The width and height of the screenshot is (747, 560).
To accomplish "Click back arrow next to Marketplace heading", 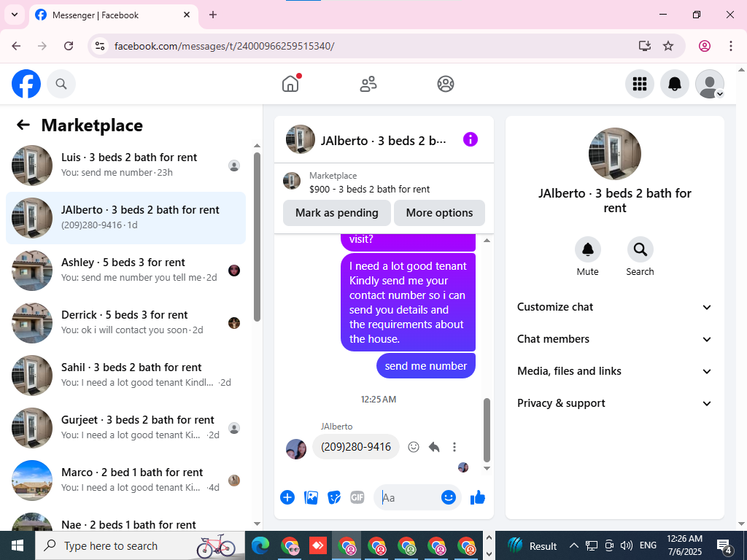I will pos(23,125).
